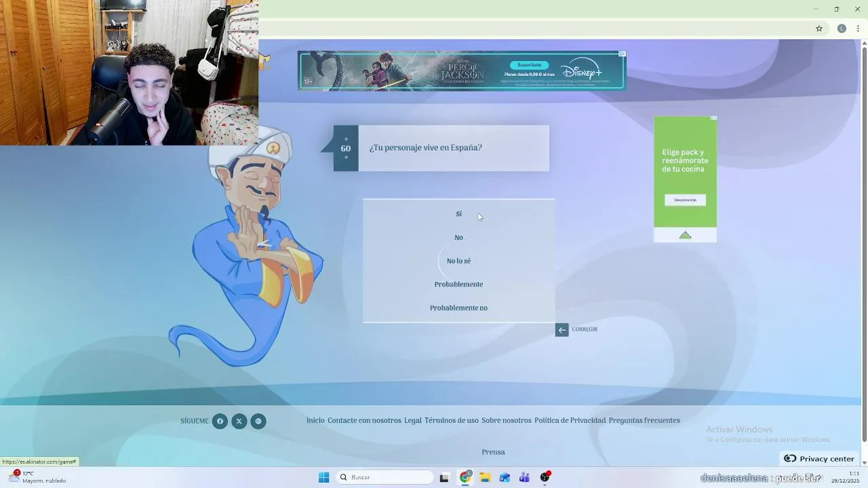Go to Inicio footer link
This screenshot has width=868, height=488.
(x=315, y=421)
